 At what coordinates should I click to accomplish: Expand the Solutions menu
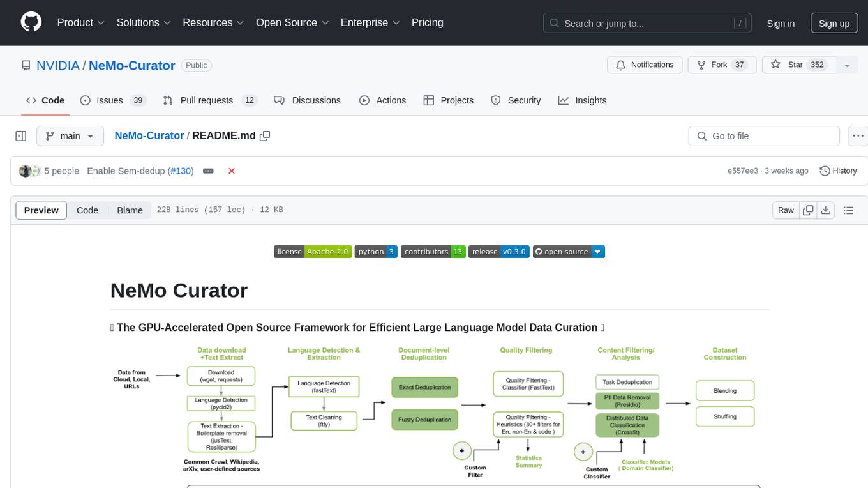pos(144,22)
